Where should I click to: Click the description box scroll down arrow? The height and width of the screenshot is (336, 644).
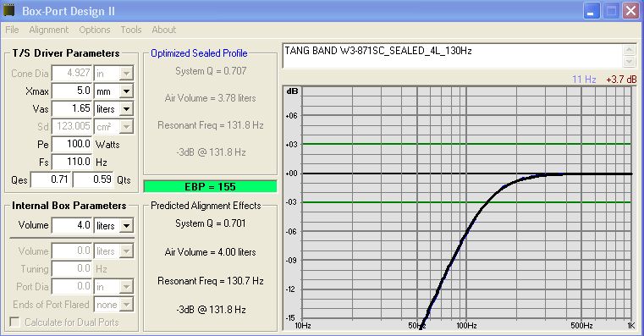click(629, 62)
